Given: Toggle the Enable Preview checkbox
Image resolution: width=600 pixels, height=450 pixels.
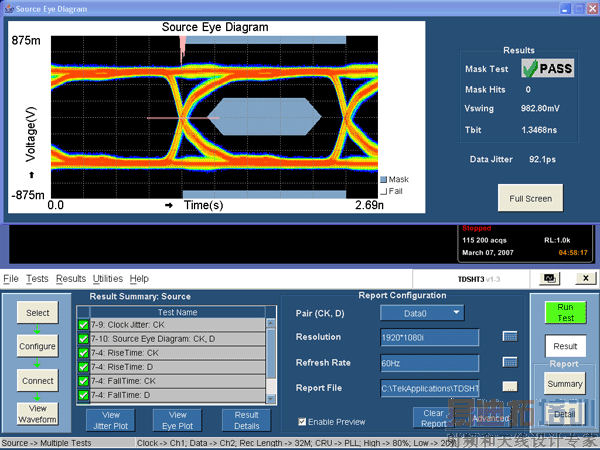Looking at the screenshot, I should click(x=303, y=422).
